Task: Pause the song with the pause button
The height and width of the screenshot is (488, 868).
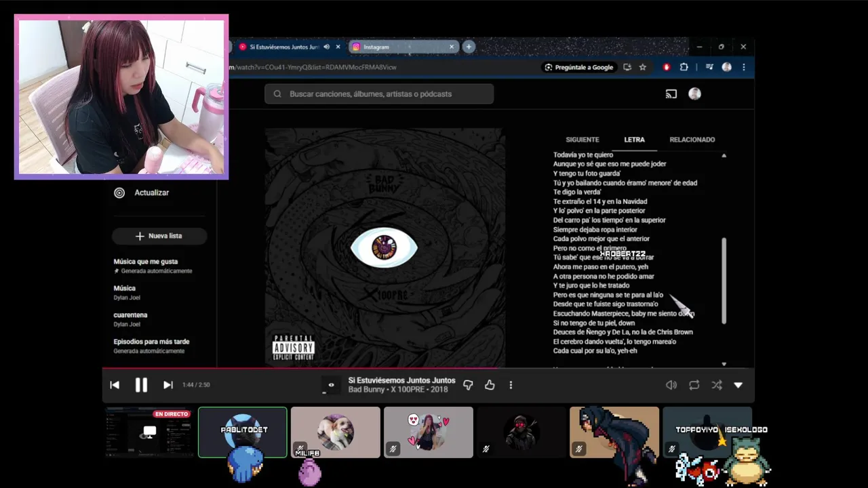Action: pyautogui.click(x=141, y=385)
